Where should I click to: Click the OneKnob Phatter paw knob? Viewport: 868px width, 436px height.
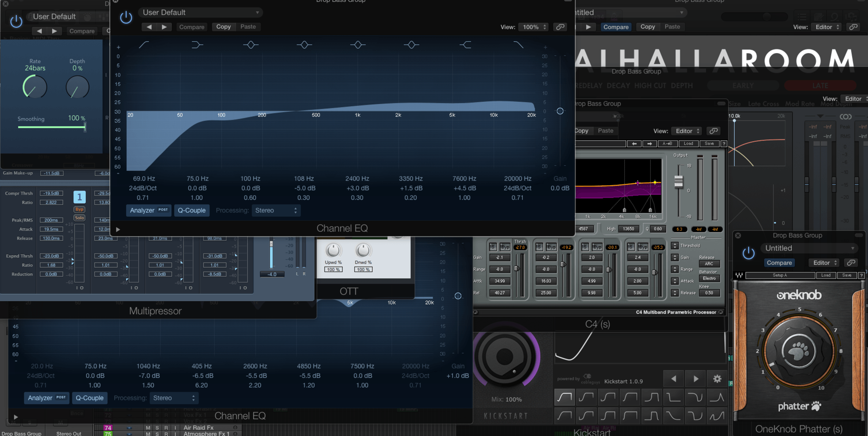799,351
